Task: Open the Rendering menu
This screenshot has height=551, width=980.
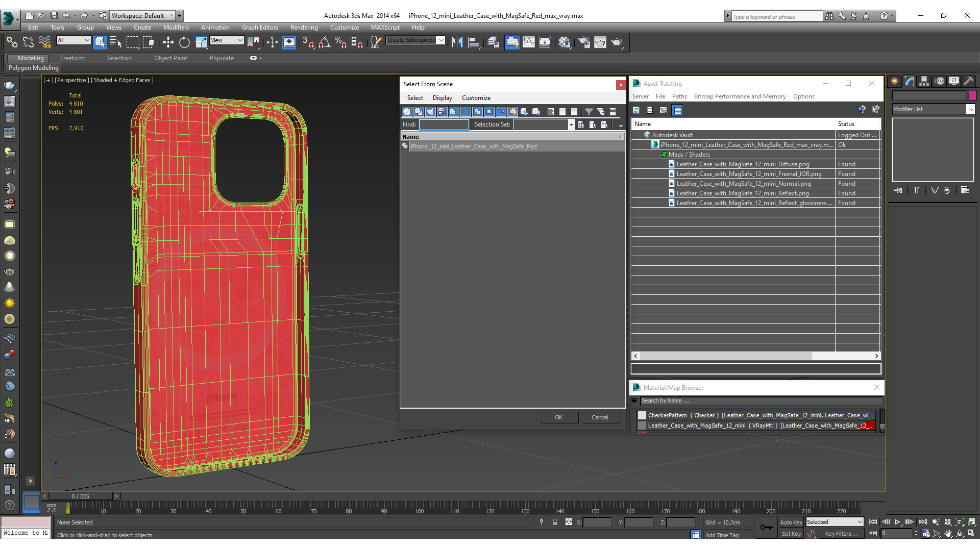Action: (304, 28)
